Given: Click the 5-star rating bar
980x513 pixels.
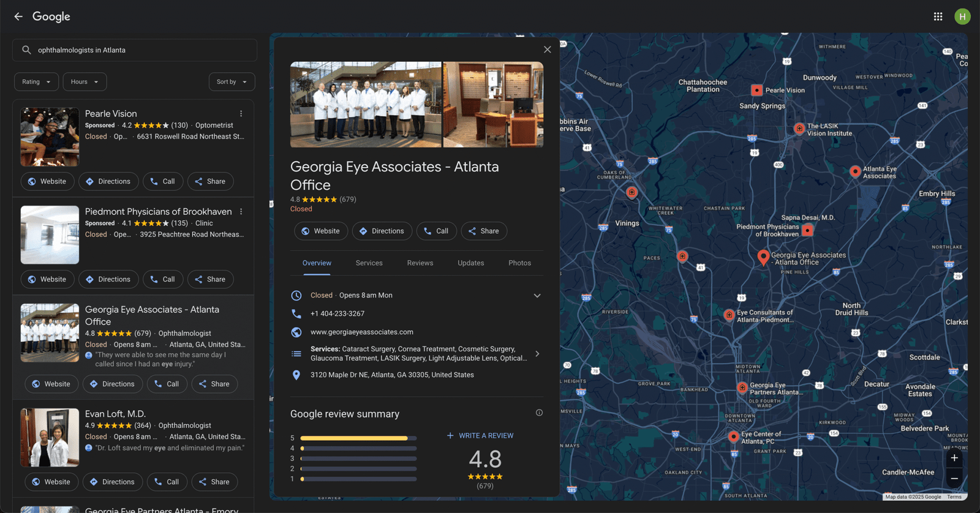Looking at the screenshot, I should (358, 438).
